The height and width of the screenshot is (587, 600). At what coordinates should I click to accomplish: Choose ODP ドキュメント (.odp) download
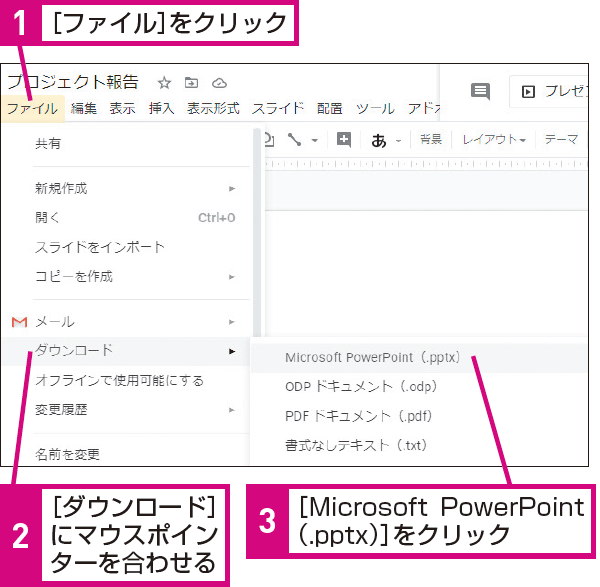(419, 386)
